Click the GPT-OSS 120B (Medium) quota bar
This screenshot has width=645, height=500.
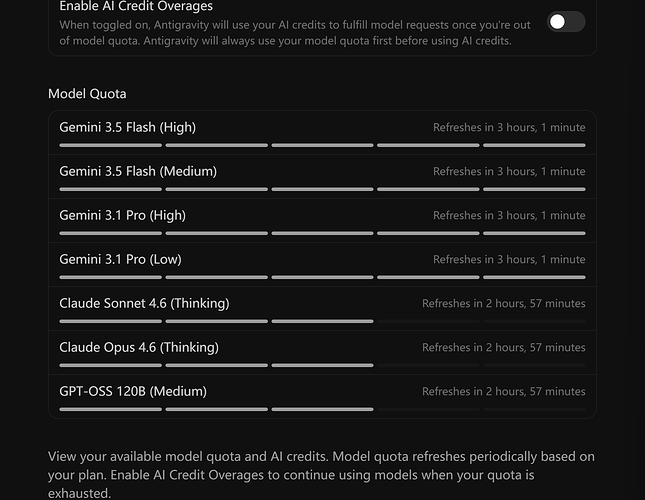322,409
